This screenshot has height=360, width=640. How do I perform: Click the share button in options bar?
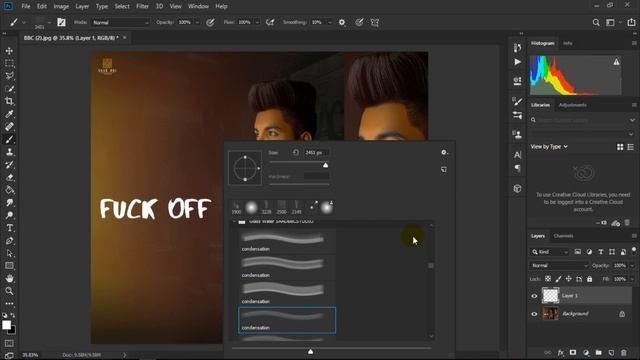[x=631, y=23]
